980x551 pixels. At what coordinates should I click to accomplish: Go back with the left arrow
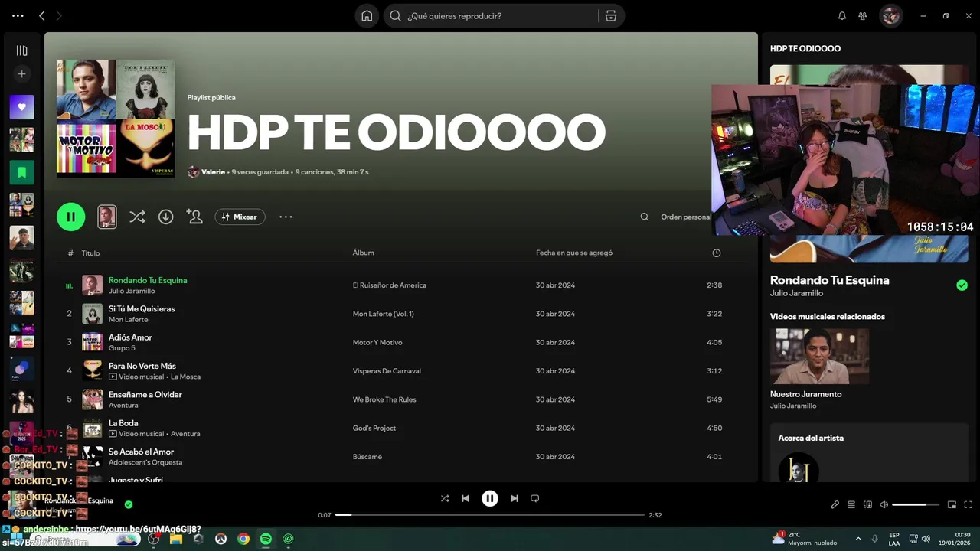coord(42,15)
